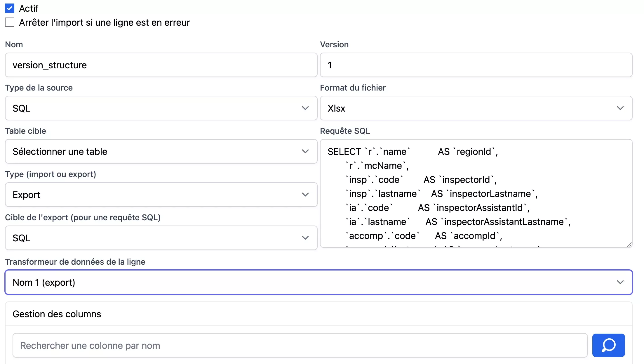Viewport: 644px width, 364px height.
Task: Click the chevron on the Export selector
Action: click(305, 195)
